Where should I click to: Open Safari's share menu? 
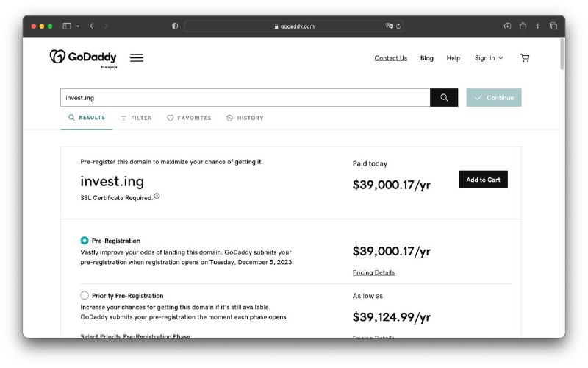pos(523,26)
